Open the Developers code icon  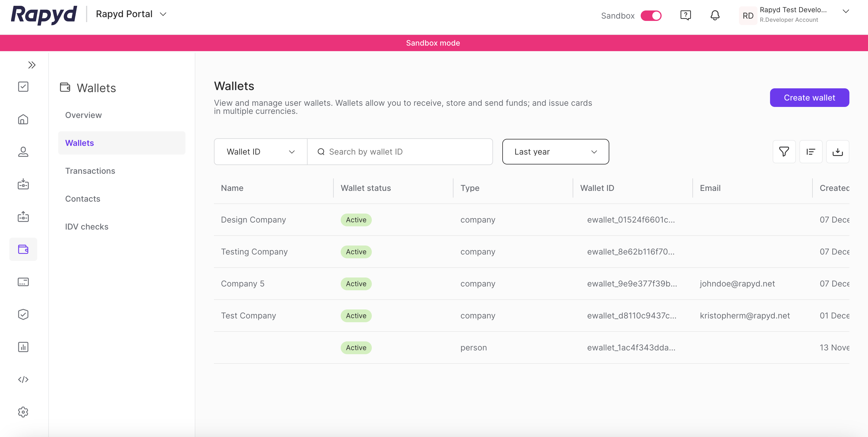point(23,379)
